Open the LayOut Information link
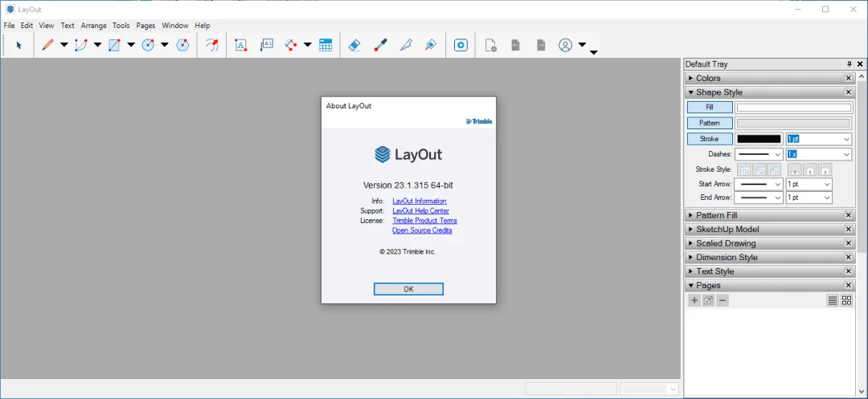868x399 pixels. [x=420, y=202]
